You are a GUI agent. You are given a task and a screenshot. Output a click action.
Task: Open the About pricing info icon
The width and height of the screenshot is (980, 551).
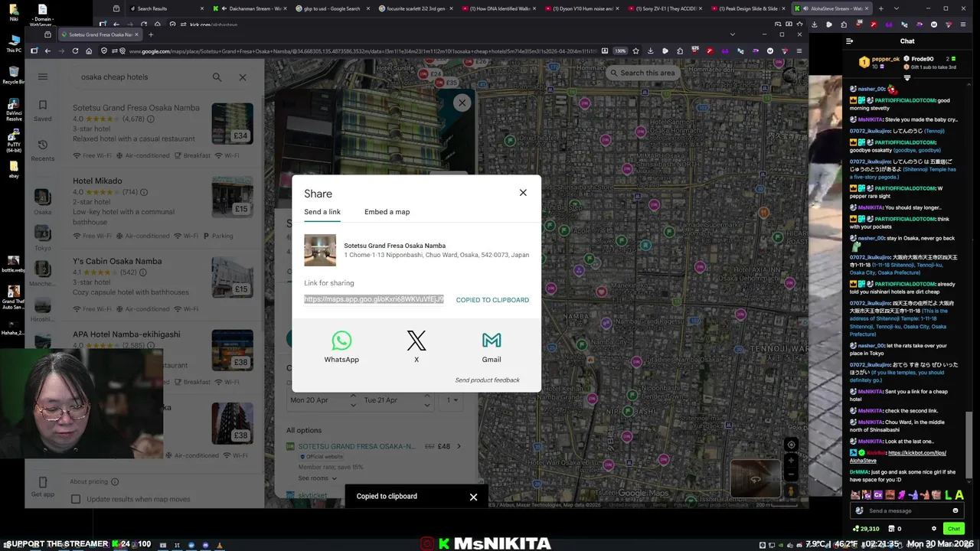(x=115, y=481)
